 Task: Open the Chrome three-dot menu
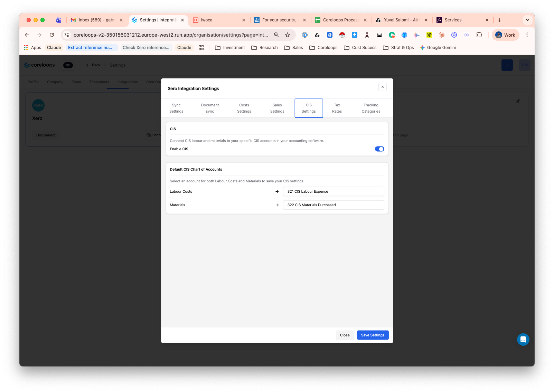527,35
